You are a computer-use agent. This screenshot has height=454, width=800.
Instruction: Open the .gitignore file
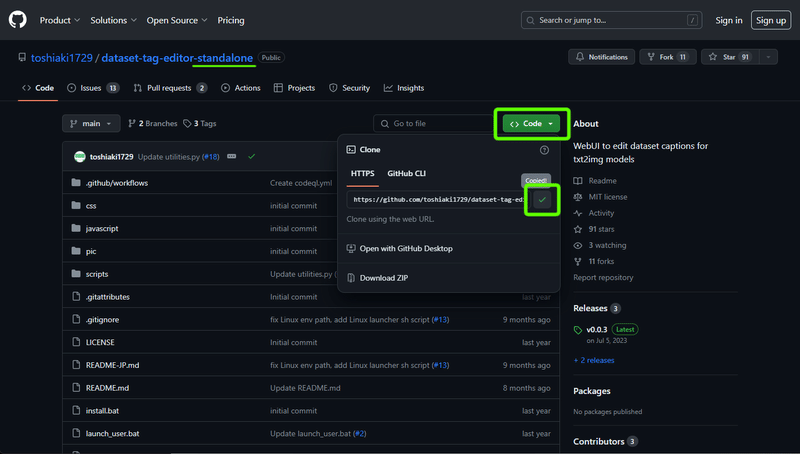pyautogui.click(x=103, y=320)
